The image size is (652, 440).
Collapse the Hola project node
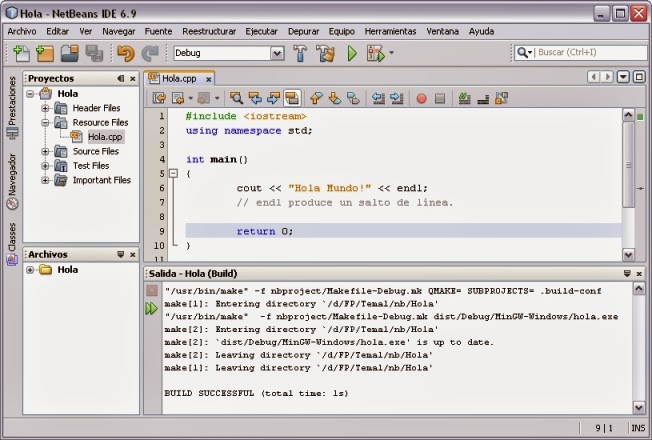(x=30, y=94)
